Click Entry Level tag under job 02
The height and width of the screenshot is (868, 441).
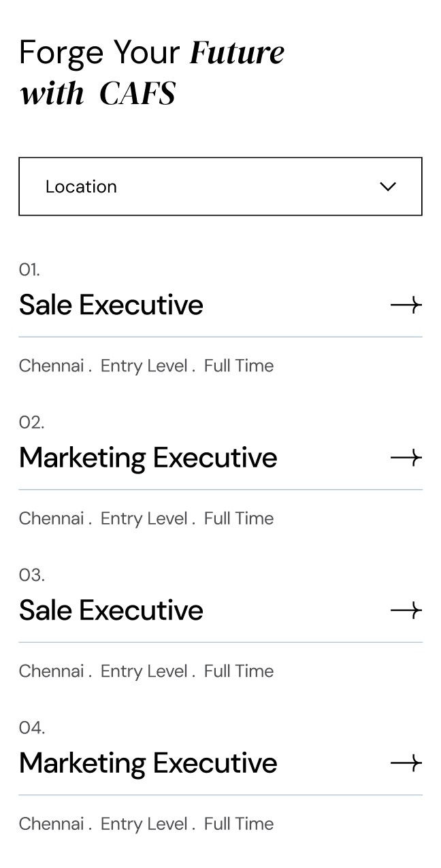tap(144, 518)
